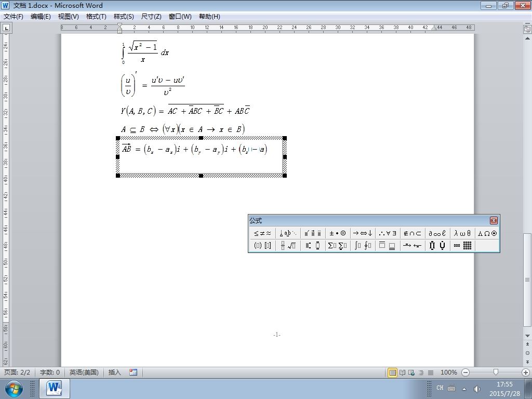Open the set theory symbols palette (∉∩⊂)
Image resolution: width=532 pixels, height=399 pixels.
click(x=412, y=233)
